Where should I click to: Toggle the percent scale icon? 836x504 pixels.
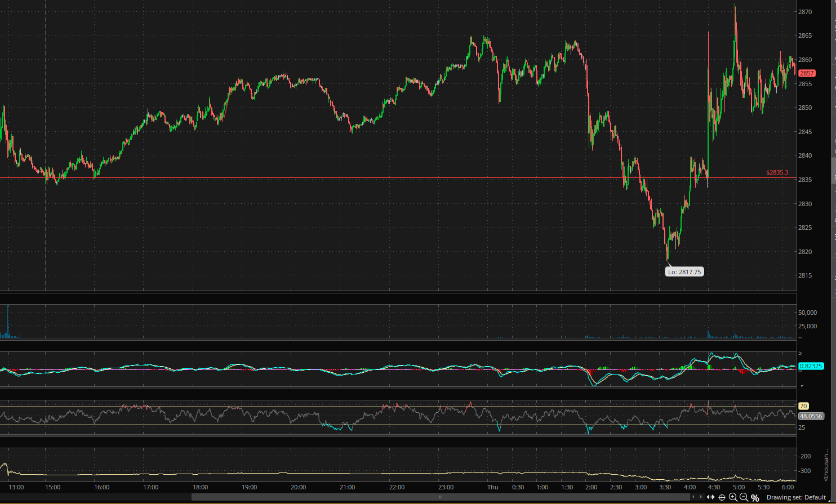(755, 498)
